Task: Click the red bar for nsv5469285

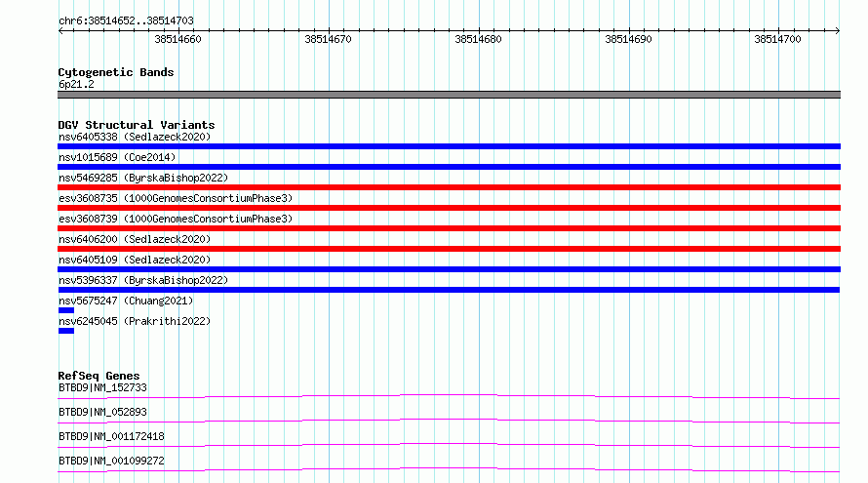Action: click(449, 187)
